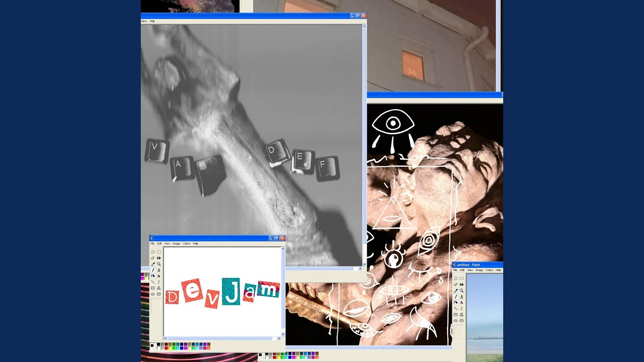Pick black swatch in DevJam window palette

tap(158, 344)
